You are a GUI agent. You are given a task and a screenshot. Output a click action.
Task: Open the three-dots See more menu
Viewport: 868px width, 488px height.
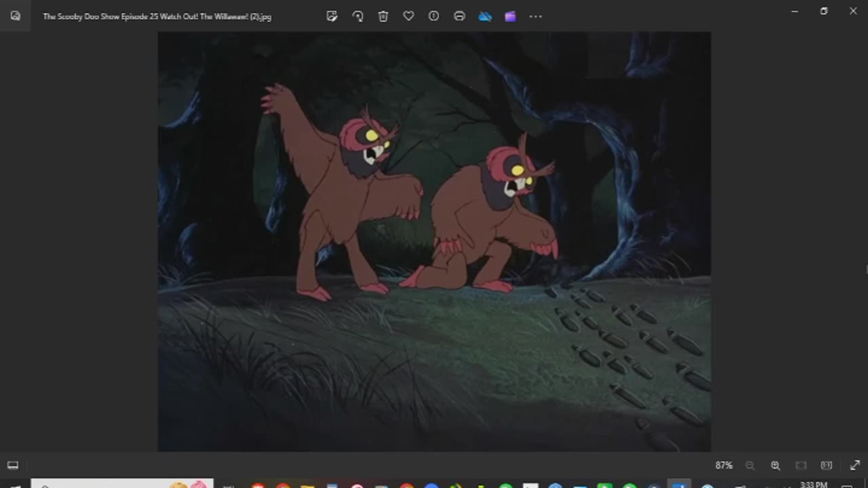tap(536, 16)
